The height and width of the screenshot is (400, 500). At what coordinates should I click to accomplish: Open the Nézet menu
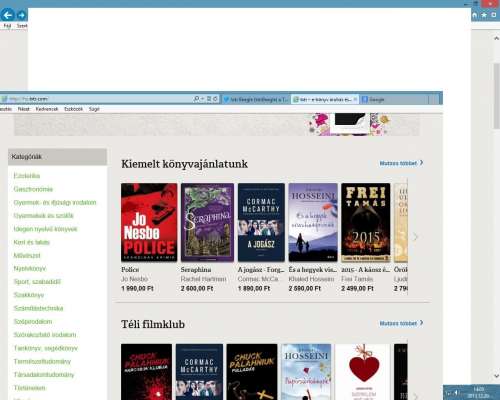point(24,109)
